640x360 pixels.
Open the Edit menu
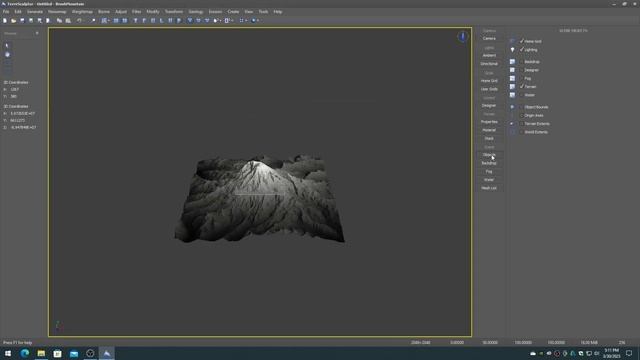pos(18,12)
